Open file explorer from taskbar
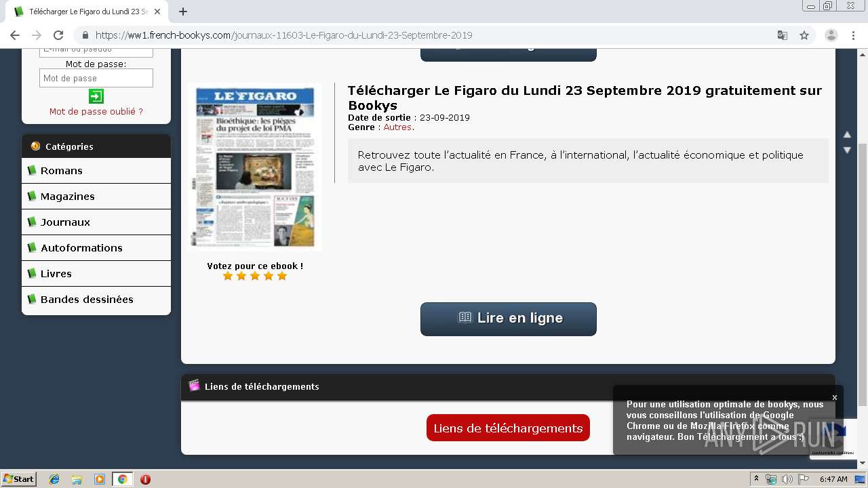This screenshot has width=868, height=488. [x=77, y=479]
